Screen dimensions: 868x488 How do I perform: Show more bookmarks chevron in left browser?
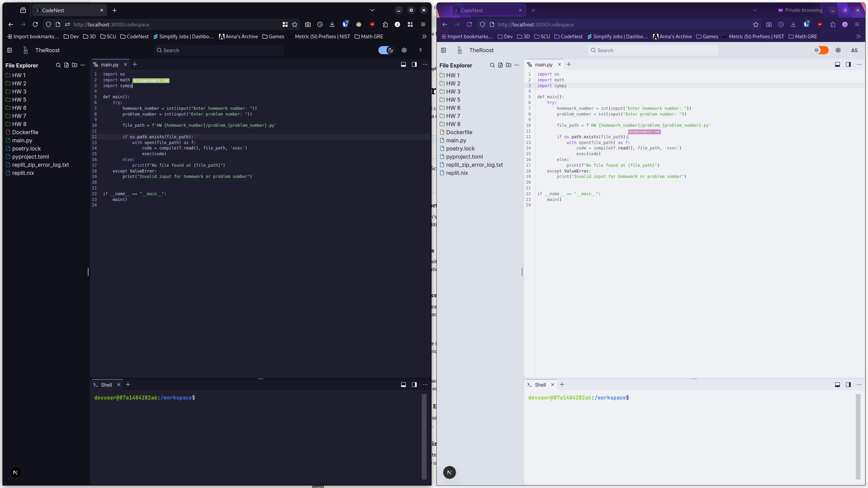point(424,37)
